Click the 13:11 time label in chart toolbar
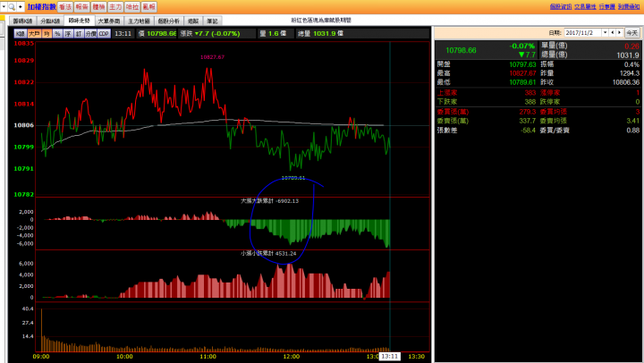The width and height of the screenshot is (644, 363). click(x=123, y=34)
